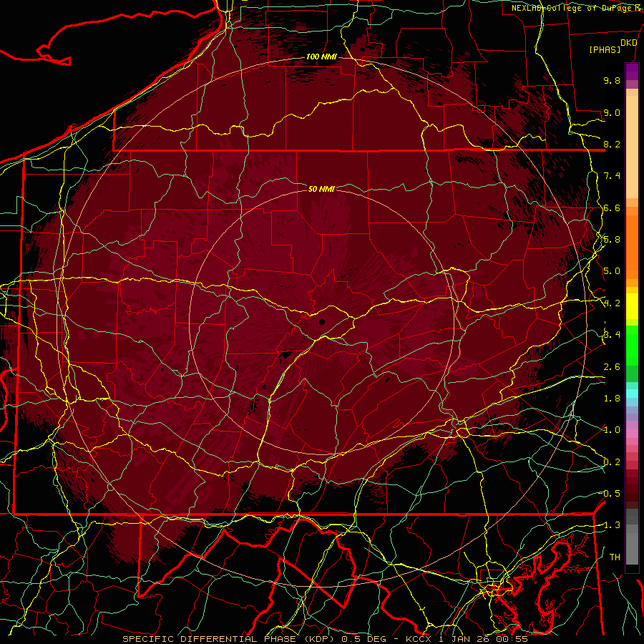Image resolution: width=644 pixels, height=644 pixels.
Task: Click the 1.3 value on the color scale
Action: 612,525
